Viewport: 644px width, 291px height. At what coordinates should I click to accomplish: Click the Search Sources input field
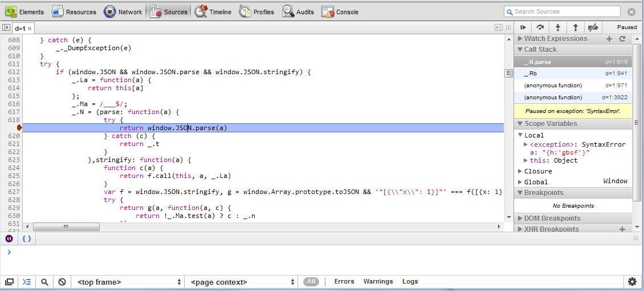[x=562, y=11]
